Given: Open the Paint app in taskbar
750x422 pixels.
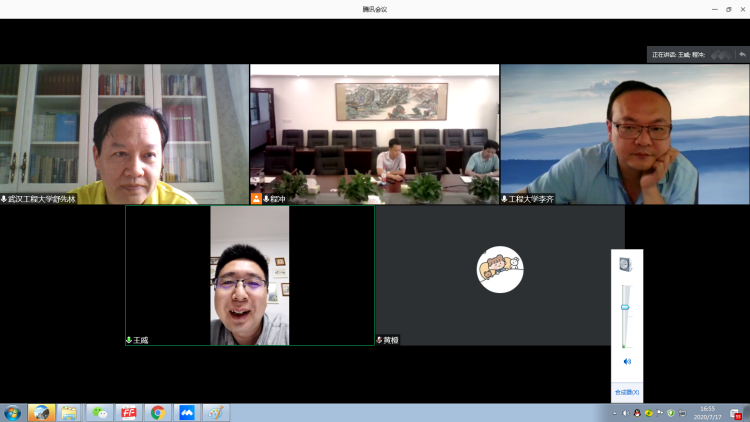Looking at the screenshot, I should [x=215, y=412].
